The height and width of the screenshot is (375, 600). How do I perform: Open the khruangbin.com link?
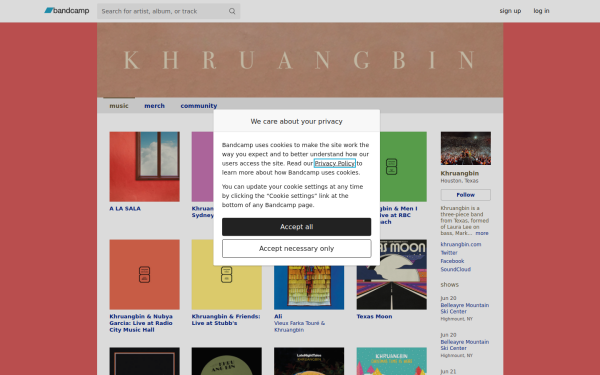pos(461,244)
